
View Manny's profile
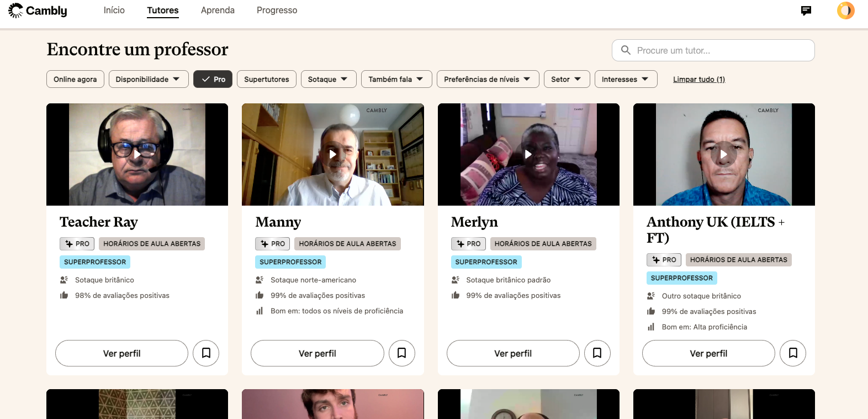[317, 353]
